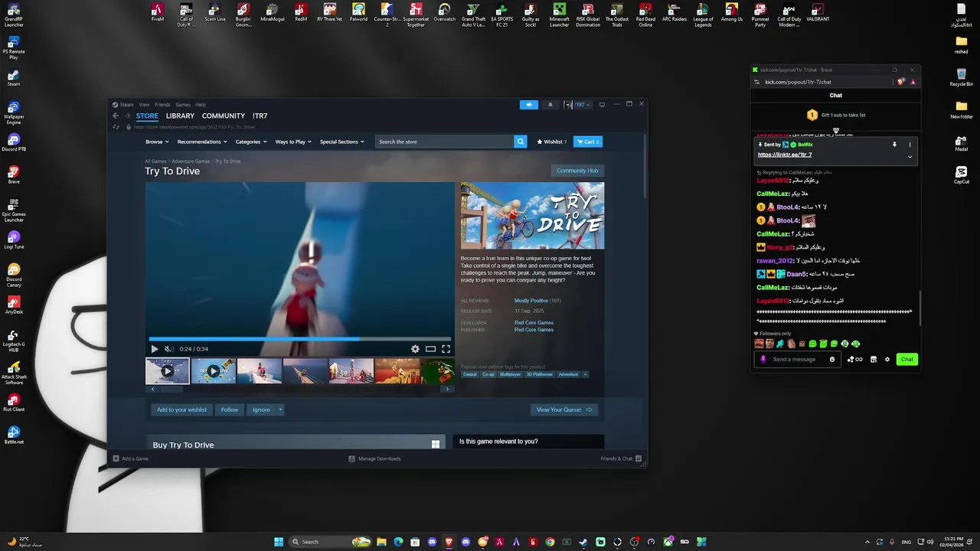Select the first trailer thumbnail
The width and height of the screenshot is (980, 551).
[x=168, y=371]
